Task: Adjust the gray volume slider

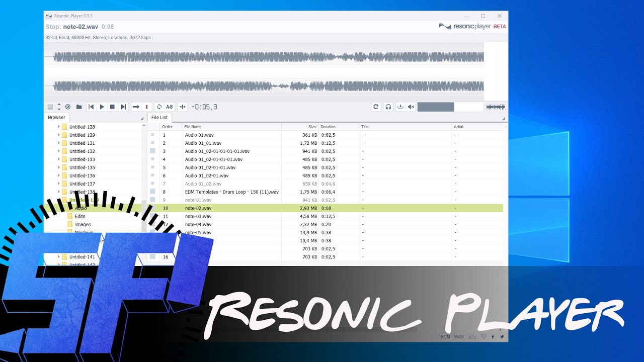Action: click(436, 107)
